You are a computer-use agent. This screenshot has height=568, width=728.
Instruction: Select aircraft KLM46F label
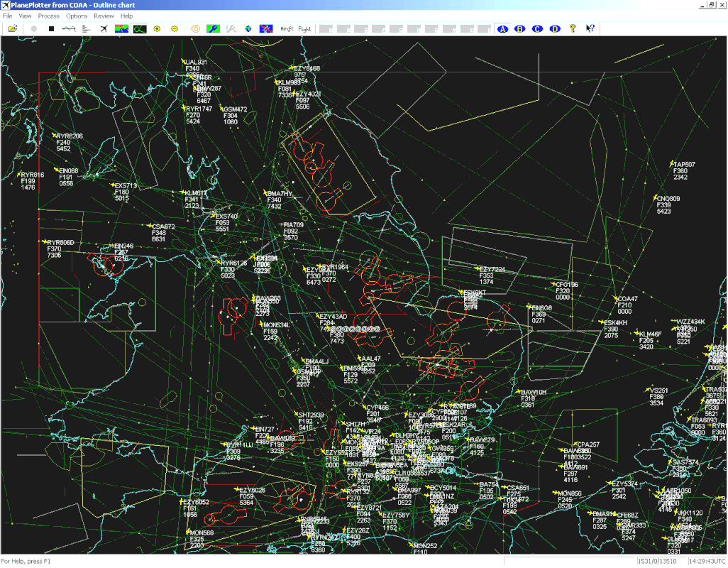[x=651, y=334]
